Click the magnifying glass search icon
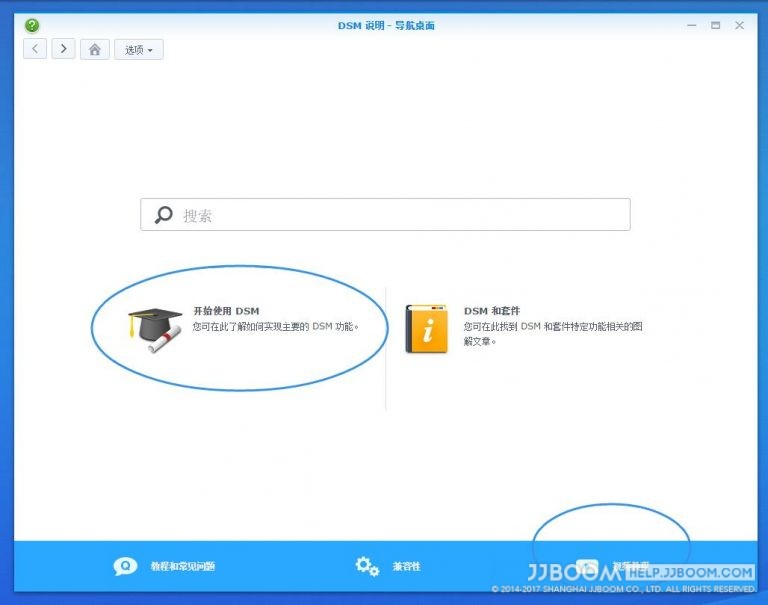 point(164,215)
